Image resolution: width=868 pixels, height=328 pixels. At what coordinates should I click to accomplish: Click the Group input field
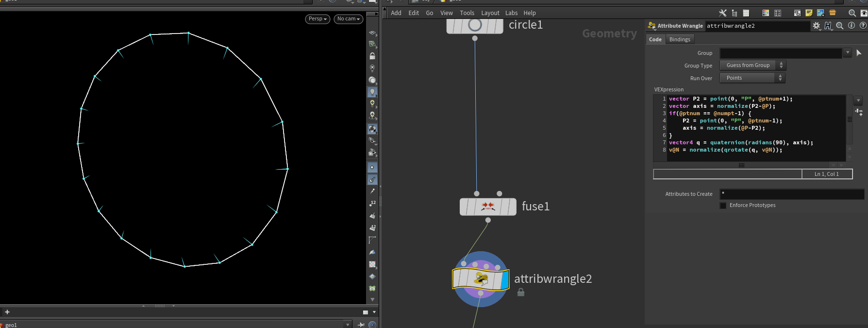point(781,53)
